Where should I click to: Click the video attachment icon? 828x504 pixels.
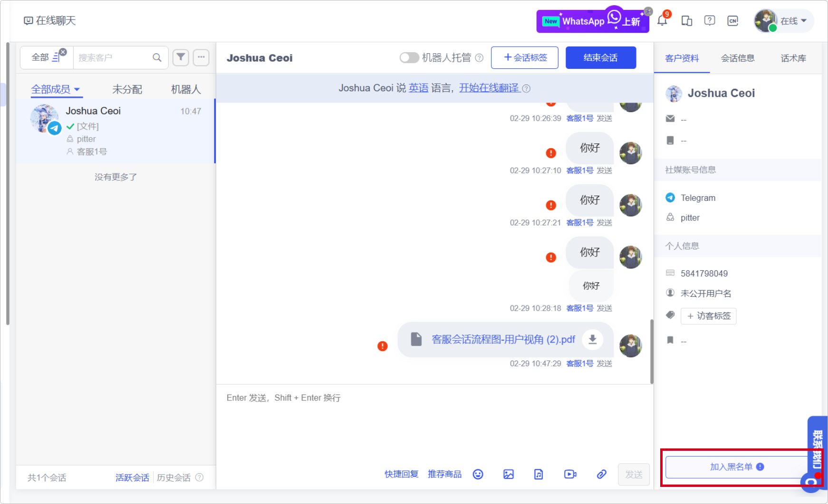(570, 474)
